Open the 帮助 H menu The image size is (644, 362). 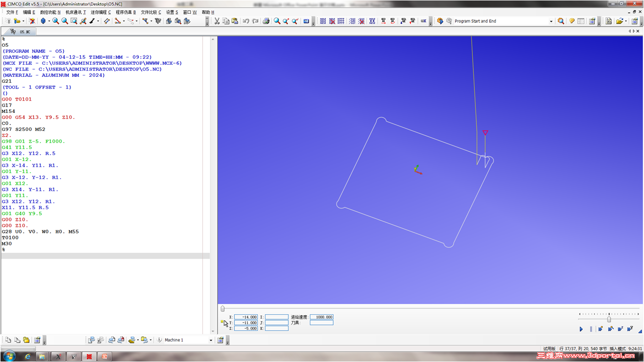click(208, 12)
